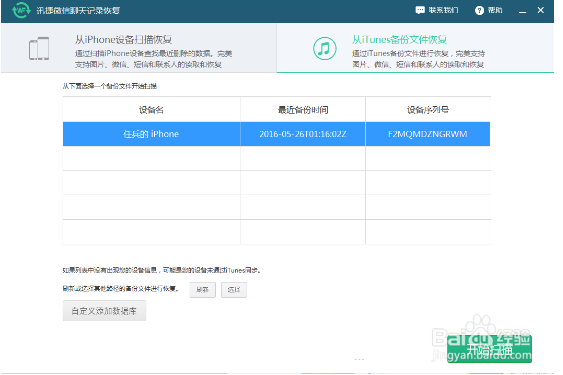Click the green WF app logo
The height and width of the screenshot is (375, 563).
(x=21, y=10)
